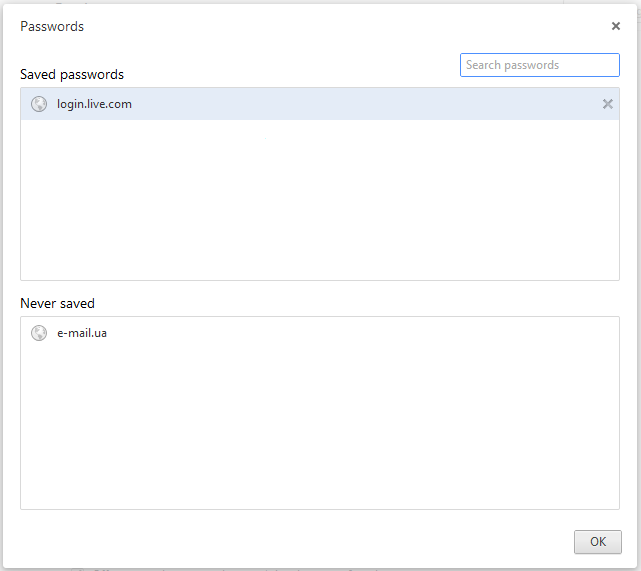Viewport: 641px width, 571px height.
Task: Click the OK label to dismiss Passwords
Action: tap(598, 542)
